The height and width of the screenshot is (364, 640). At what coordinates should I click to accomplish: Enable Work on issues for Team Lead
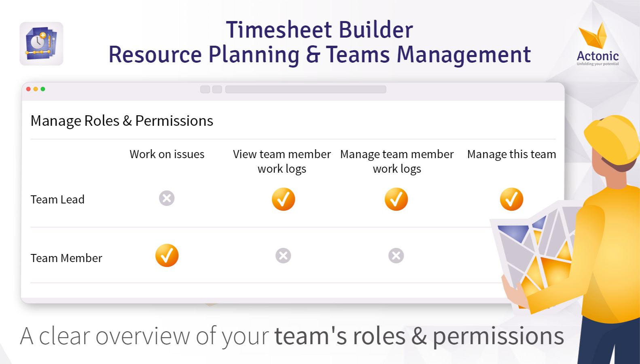click(x=167, y=198)
